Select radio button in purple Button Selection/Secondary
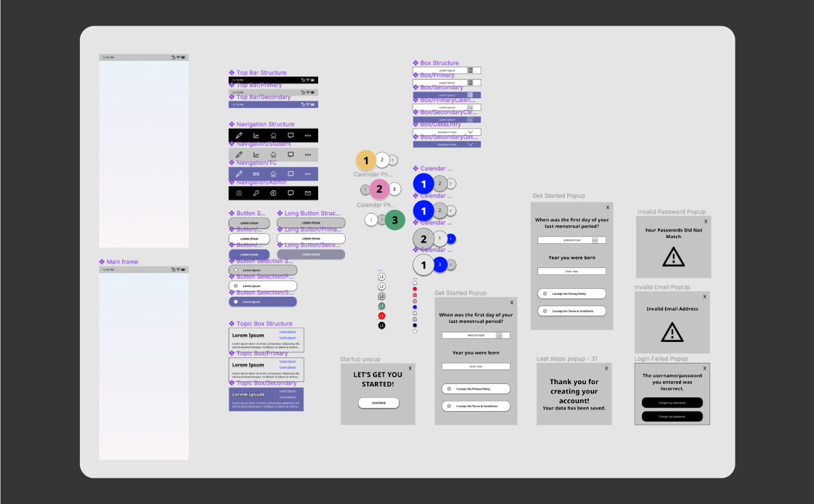This screenshot has width=814, height=504. click(236, 302)
